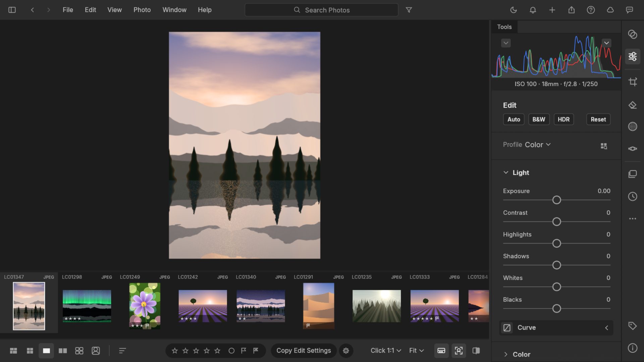The image size is (644, 362).
Task: Open the Fit zoom dropdown
Action: (417, 351)
